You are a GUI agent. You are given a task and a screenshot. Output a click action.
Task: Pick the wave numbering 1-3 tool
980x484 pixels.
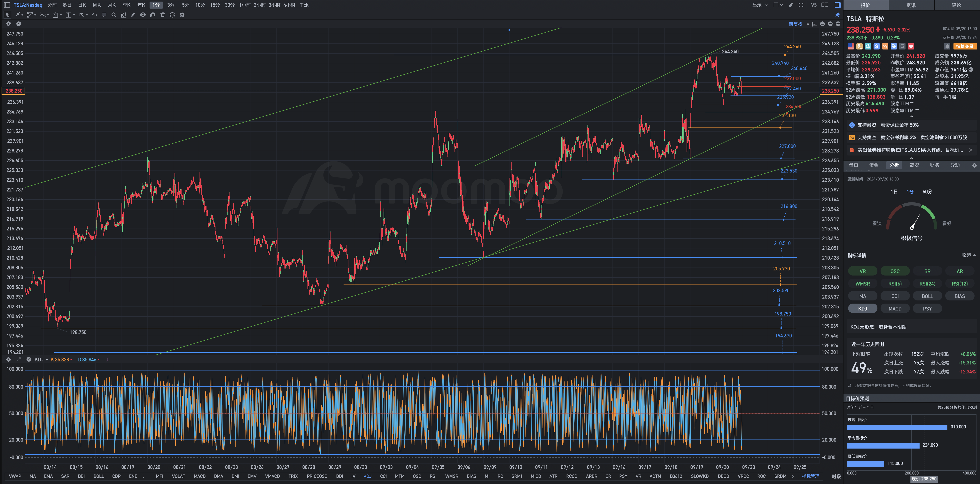[x=43, y=15]
